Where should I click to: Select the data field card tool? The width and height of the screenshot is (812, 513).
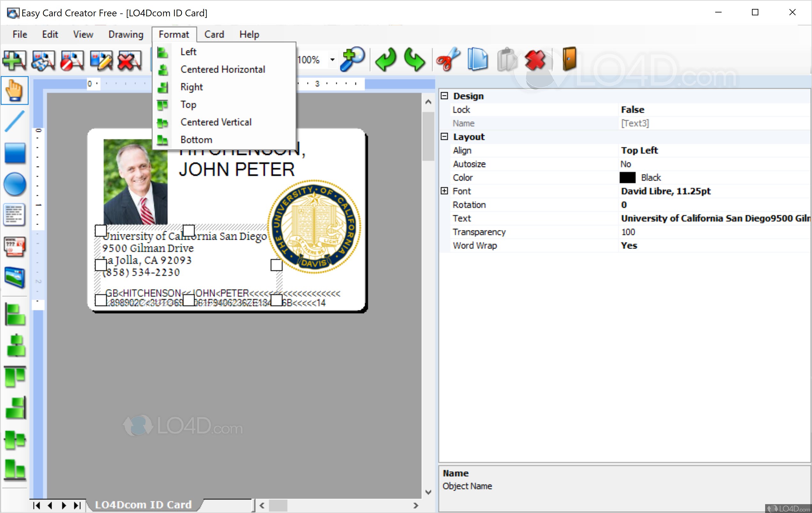(14, 247)
